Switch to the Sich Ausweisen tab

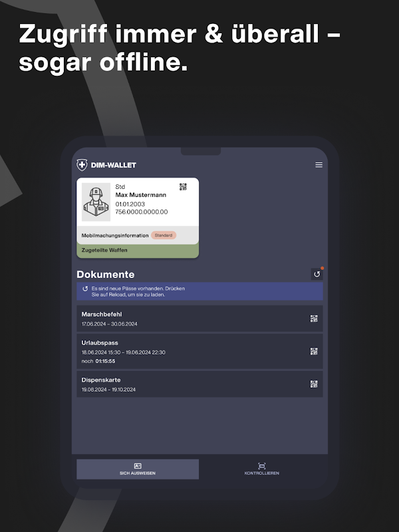tap(138, 469)
